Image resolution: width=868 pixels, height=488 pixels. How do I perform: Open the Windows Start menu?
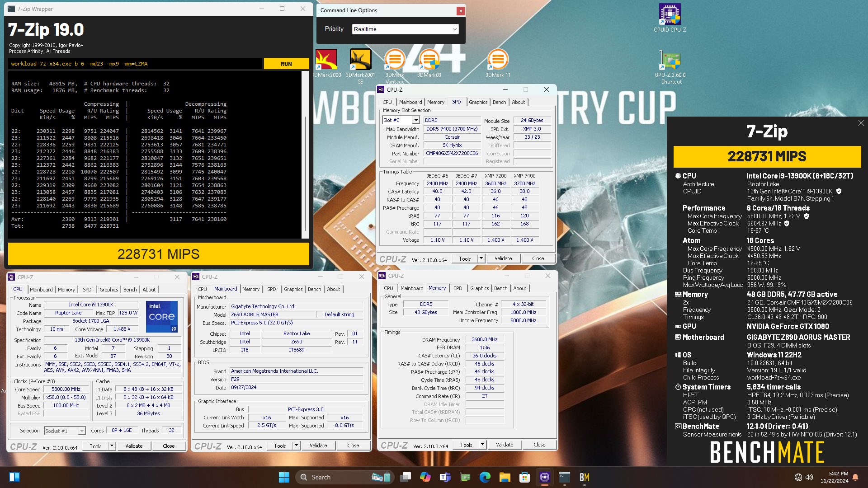point(284,477)
